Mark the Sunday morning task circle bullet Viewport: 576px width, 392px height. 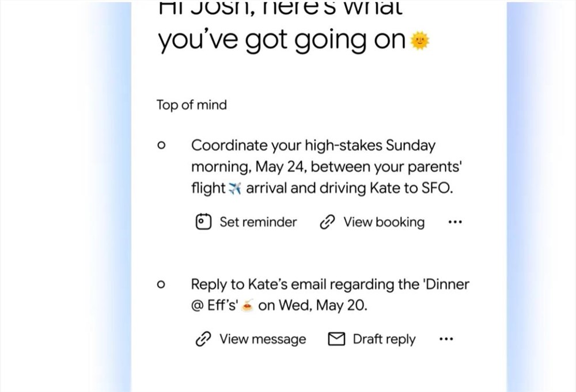point(161,145)
